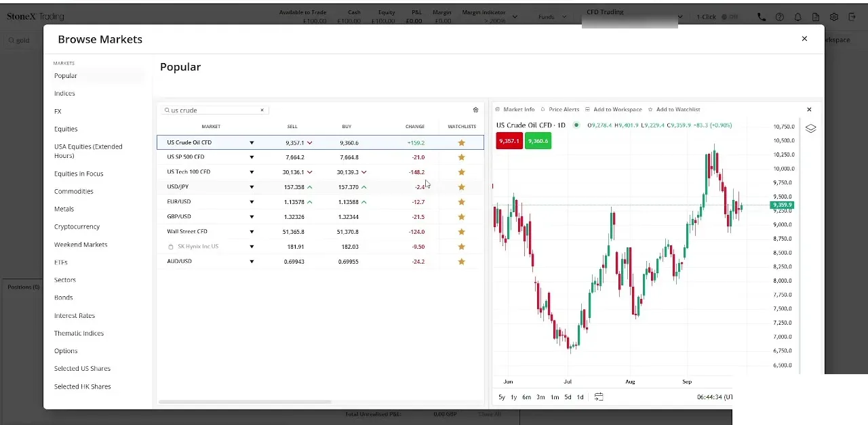Click the 1.13588 buy price for EUR/USD
The height and width of the screenshot is (425, 868).
point(348,202)
